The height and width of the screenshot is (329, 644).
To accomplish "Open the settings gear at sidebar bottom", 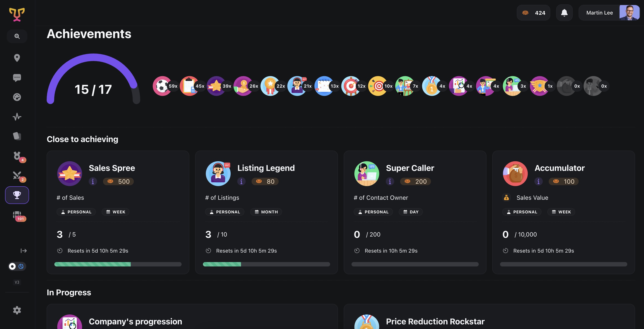I will [17, 310].
